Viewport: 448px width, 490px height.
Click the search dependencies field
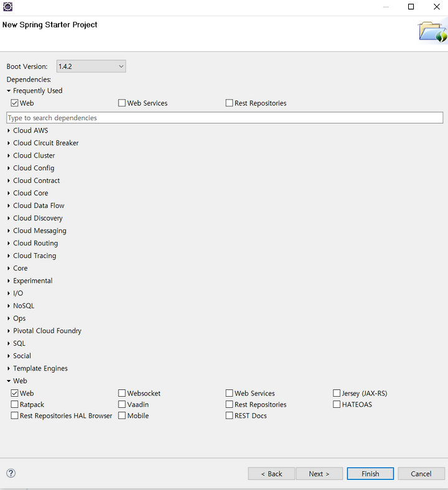(x=225, y=118)
